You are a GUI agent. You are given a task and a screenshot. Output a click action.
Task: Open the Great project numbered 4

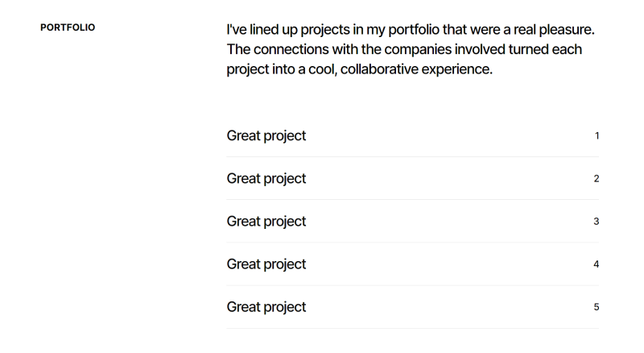coord(266,264)
